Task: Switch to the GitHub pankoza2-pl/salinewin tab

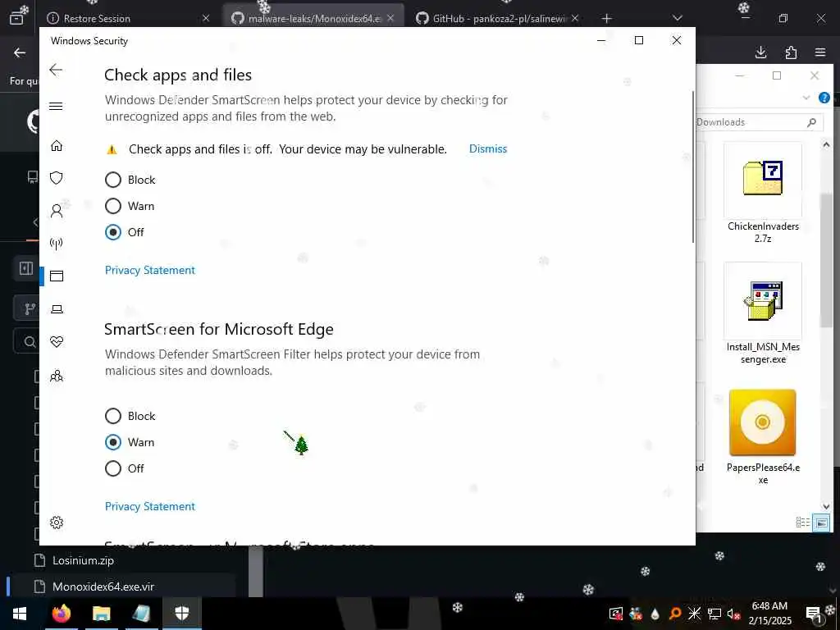Action: [498, 18]
